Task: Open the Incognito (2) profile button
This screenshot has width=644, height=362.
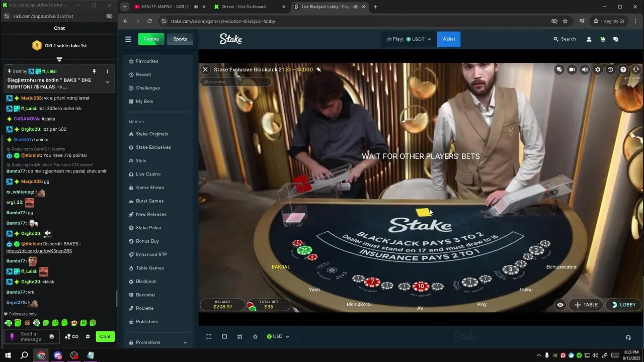Action: click(x=609, y=21)
